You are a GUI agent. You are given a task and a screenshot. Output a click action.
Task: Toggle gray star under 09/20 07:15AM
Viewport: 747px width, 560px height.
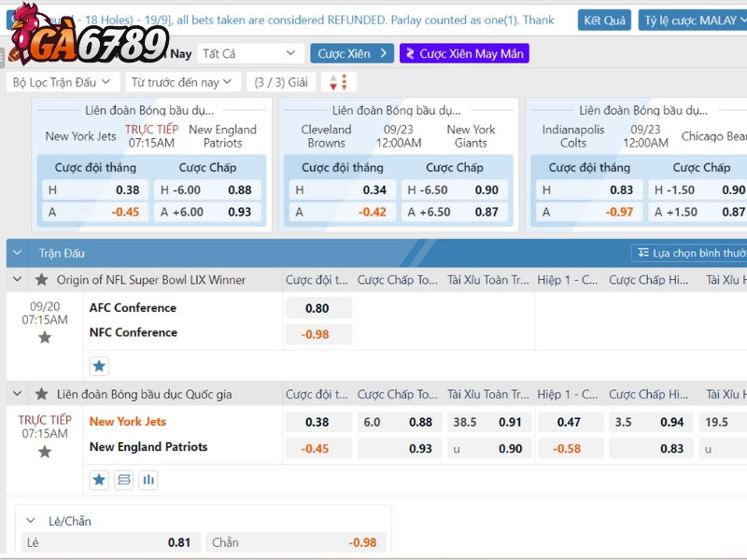tap(45, 338)
